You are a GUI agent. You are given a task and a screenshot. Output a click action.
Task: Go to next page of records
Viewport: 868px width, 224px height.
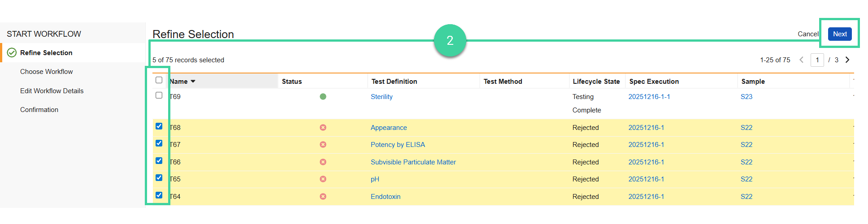pos(847,60)
